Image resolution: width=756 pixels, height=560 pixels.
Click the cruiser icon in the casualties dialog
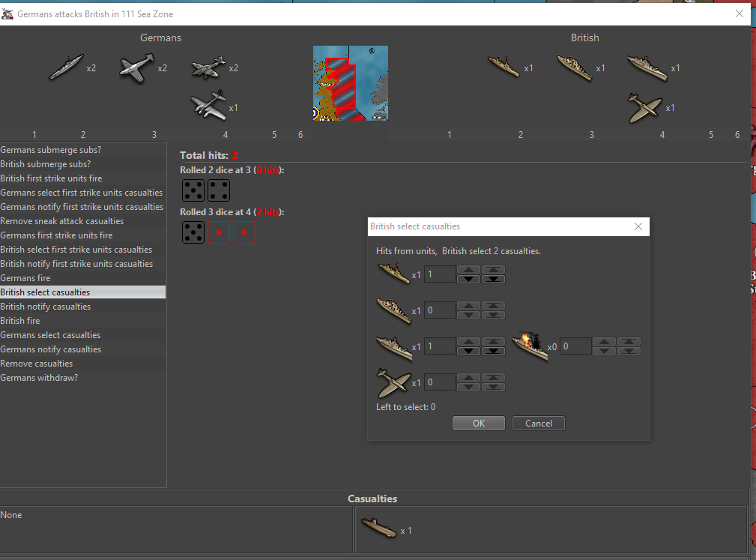click(x=394, y=310)
